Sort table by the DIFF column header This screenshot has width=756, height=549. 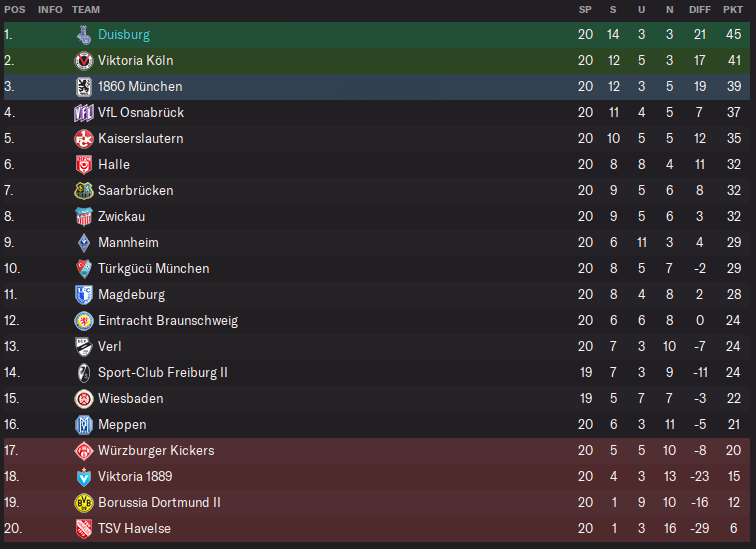click(700, 10)
